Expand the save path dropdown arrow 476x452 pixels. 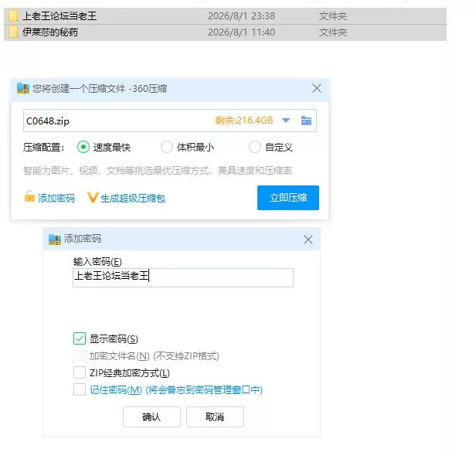[286, 121]
